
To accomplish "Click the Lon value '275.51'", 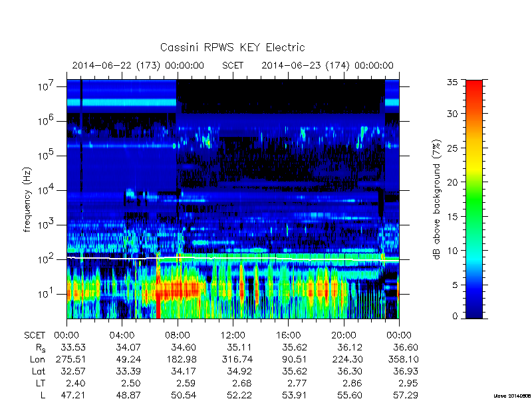I will [71, 359].
